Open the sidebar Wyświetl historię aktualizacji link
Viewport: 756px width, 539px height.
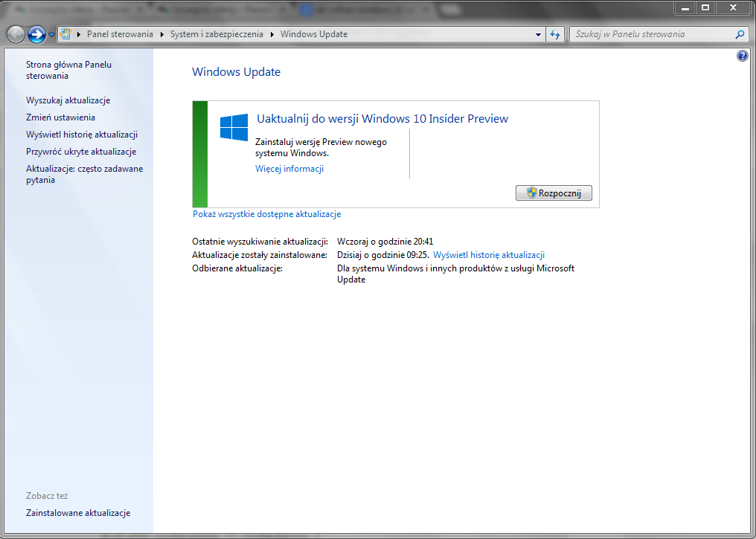click(x=82, y=135)
